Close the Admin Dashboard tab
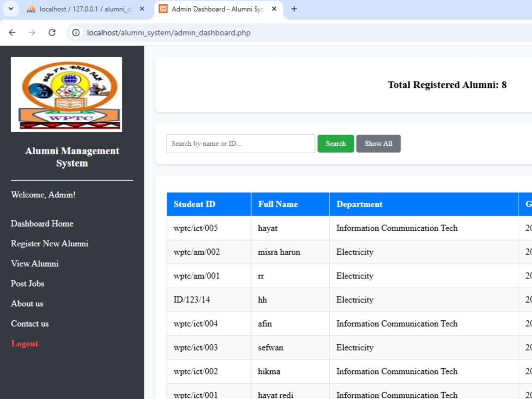This screenshot has width=532, height=399. coord(274,9)
